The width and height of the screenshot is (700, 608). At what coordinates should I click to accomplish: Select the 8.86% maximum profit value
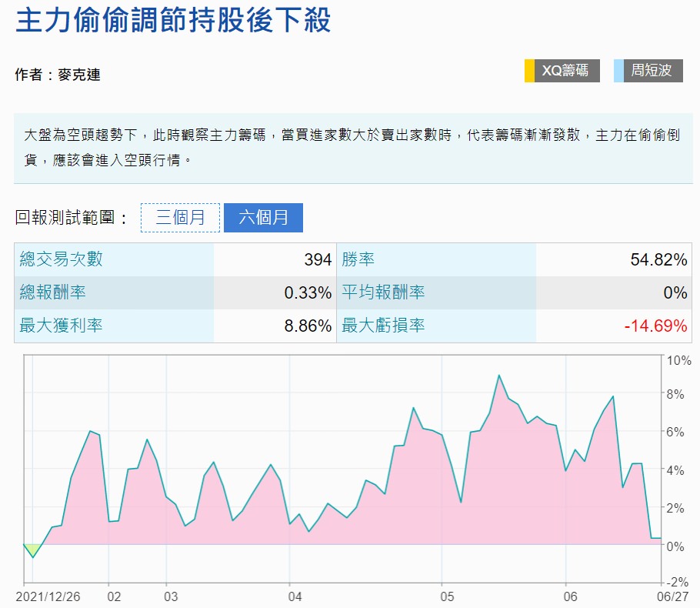pyautogui.click(x=308, y=326)
